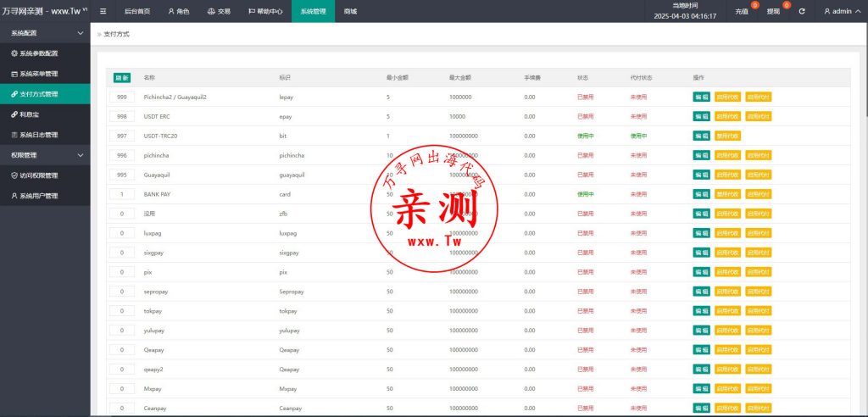The width and height of the screenshot is (868, 417).
Task: Click the green 使用中 status for BANK PAY
Action: [x=585, y=194]
